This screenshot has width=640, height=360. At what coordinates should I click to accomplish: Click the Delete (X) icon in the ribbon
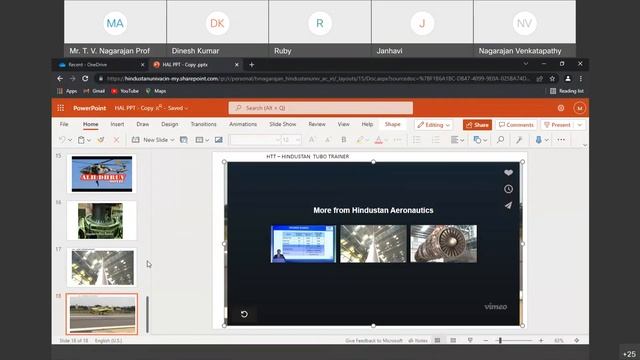116,140
